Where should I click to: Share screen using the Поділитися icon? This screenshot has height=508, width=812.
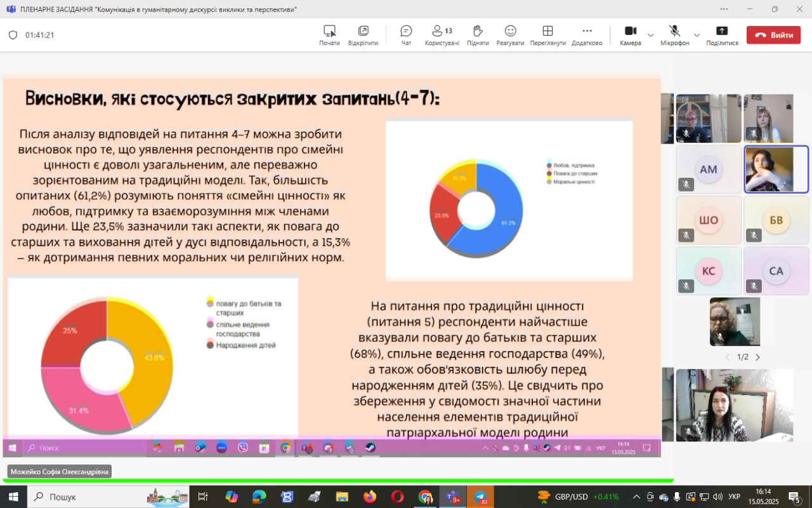pos(722,35)
